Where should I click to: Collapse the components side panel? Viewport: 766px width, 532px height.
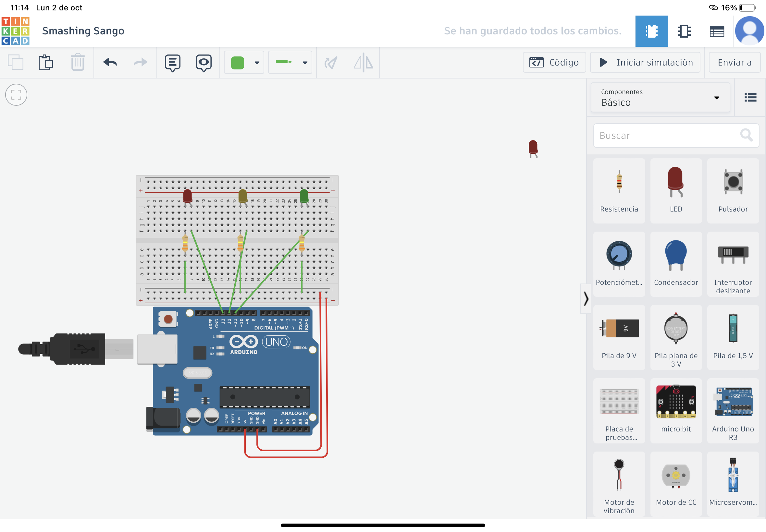pyautogui.click(x=586, y=298)
